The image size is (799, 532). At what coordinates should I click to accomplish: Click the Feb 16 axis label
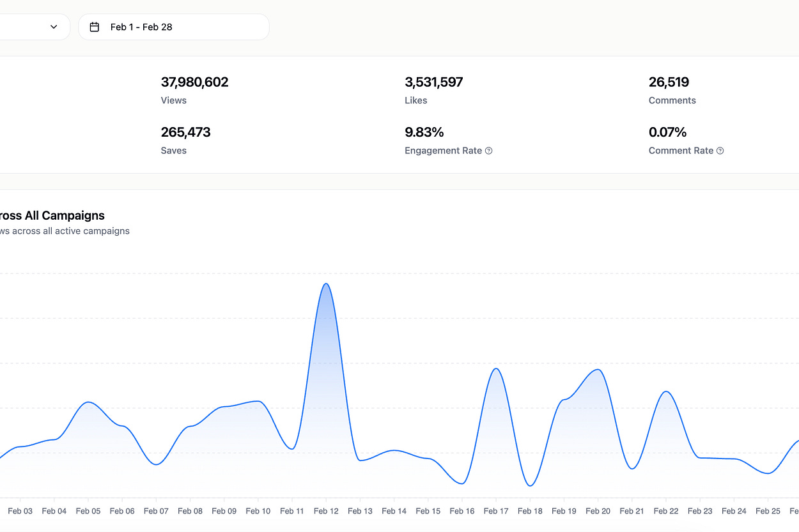coord(462,511)
